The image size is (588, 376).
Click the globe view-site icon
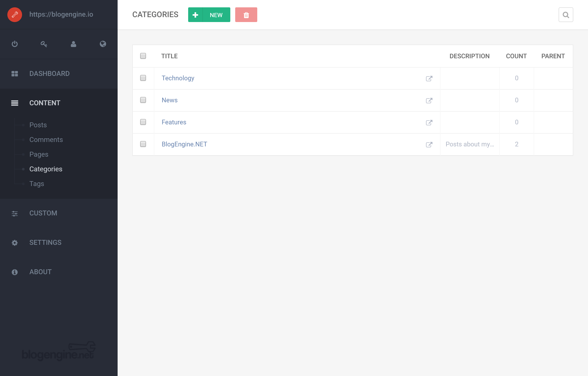tap(103, 44)
